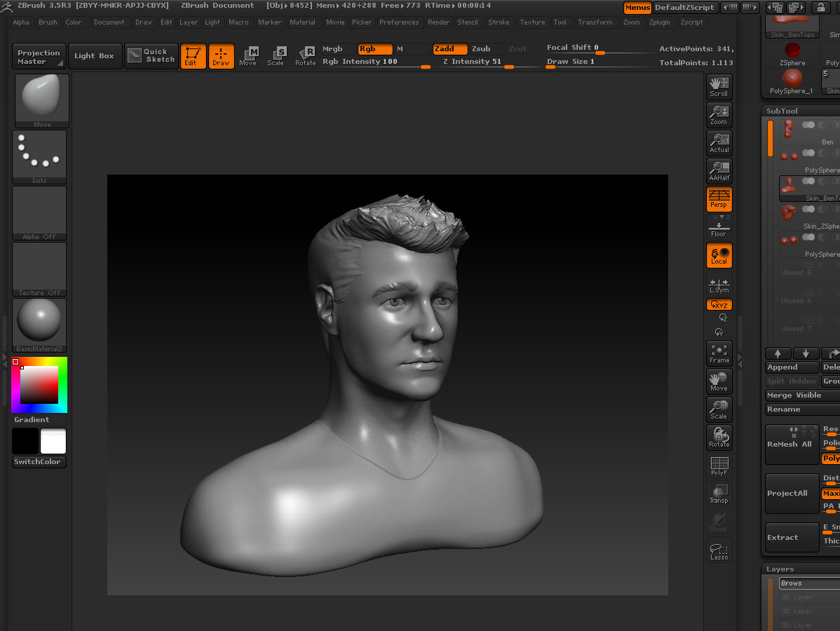The width and height of the screenshot is (840, 631).
Task: Select Scale mode in top shelf
Action: point(276,56)
